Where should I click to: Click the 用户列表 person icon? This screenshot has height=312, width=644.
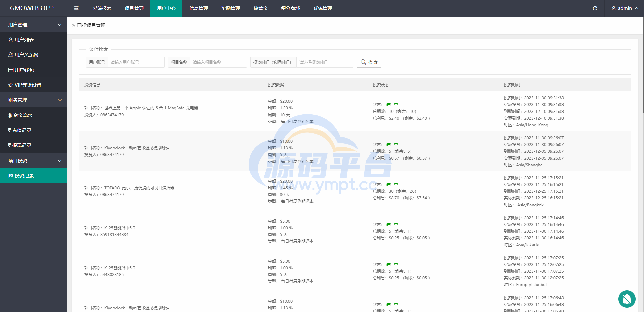coord(11,40)
